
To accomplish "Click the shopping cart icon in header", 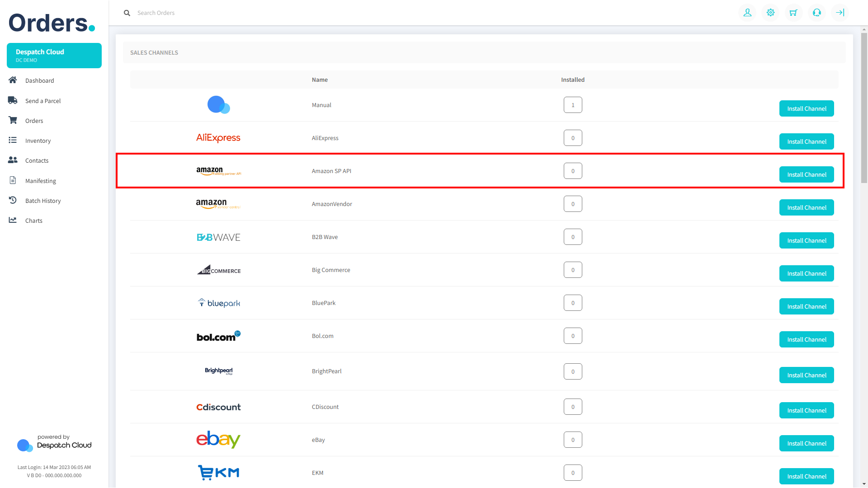I will (793, 13).
